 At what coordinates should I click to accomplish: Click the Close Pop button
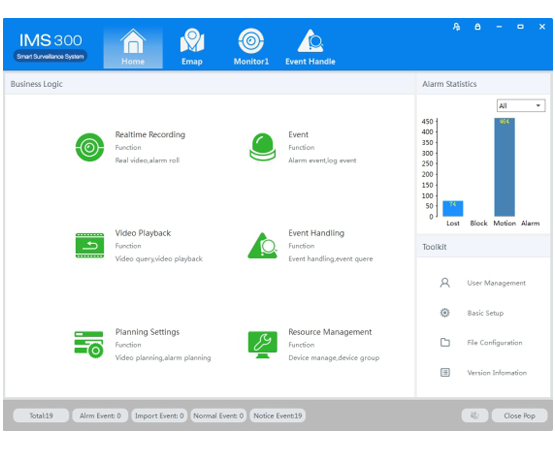tap(519, 415)
